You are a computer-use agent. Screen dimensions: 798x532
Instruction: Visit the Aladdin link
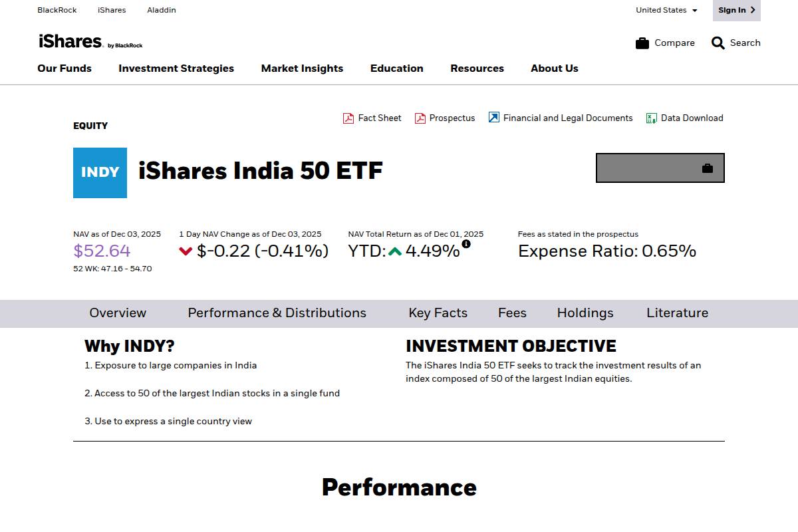tap(161, 10)
